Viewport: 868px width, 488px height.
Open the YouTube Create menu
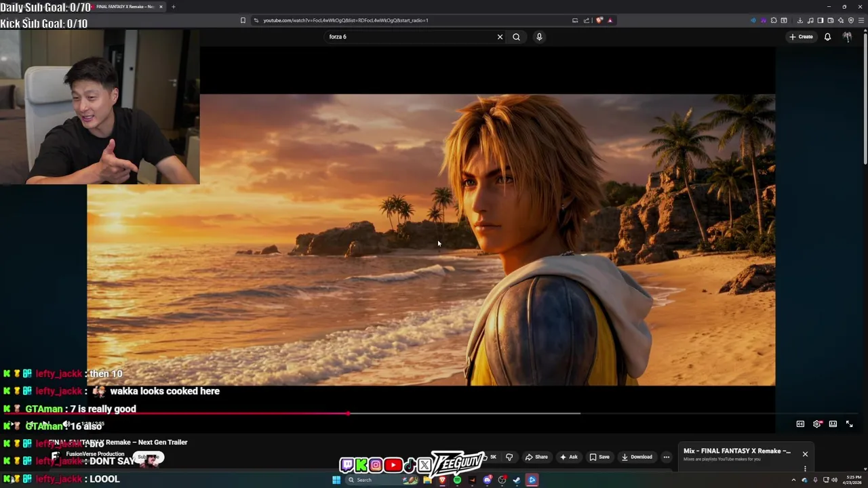(x=801, y=37)
